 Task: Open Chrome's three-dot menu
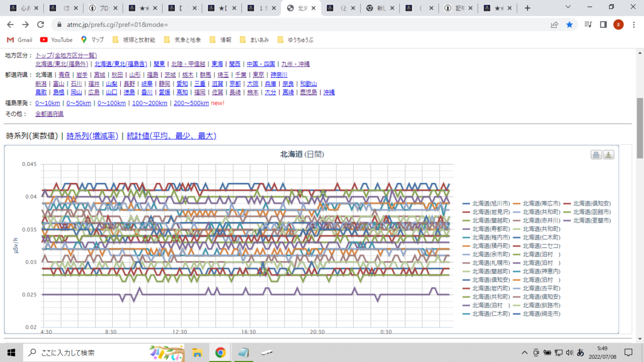click(634, 25)
